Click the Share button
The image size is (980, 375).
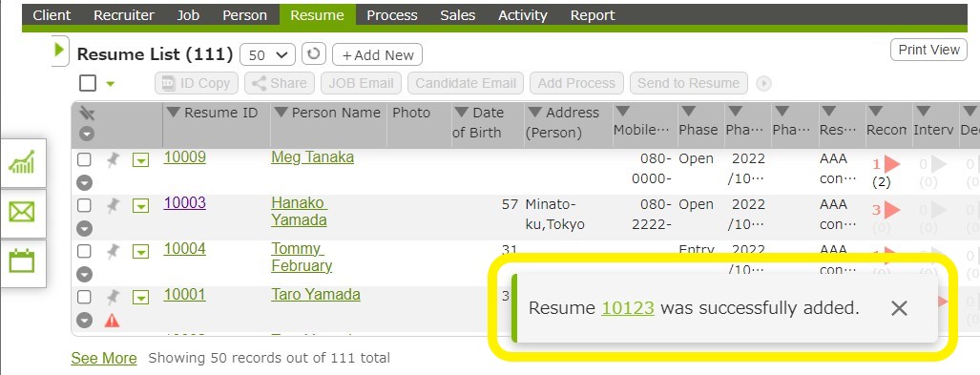(x=279, y=83)
